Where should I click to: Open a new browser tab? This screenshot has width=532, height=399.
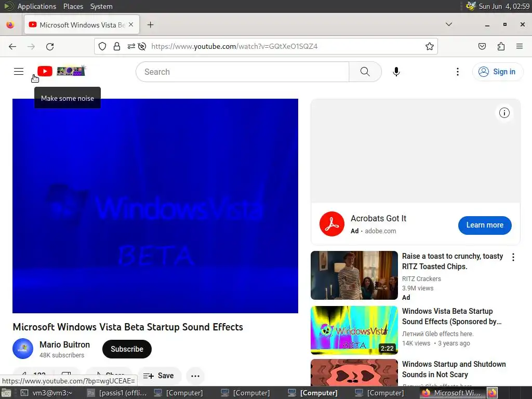150,25
